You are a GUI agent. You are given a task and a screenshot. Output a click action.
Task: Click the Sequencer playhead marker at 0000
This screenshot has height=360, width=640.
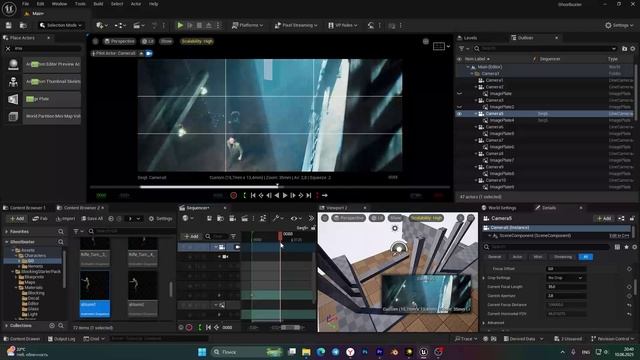[x=280, y=235]
